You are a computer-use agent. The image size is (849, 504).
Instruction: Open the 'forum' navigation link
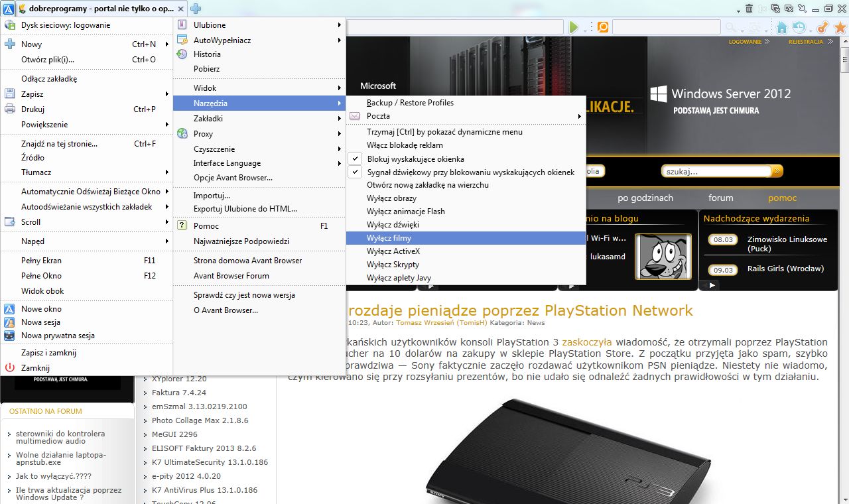721,198
